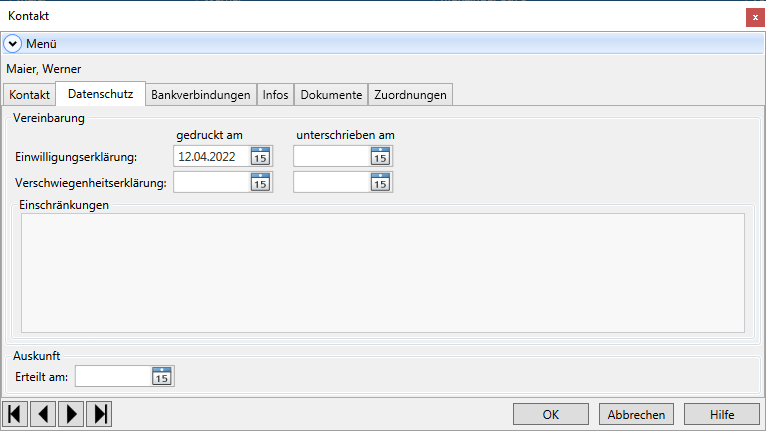Image resolution: width=766 pixels, height=431 pixels.
Task: Open the Zuordnungen tab
Action: pos(410,95)
